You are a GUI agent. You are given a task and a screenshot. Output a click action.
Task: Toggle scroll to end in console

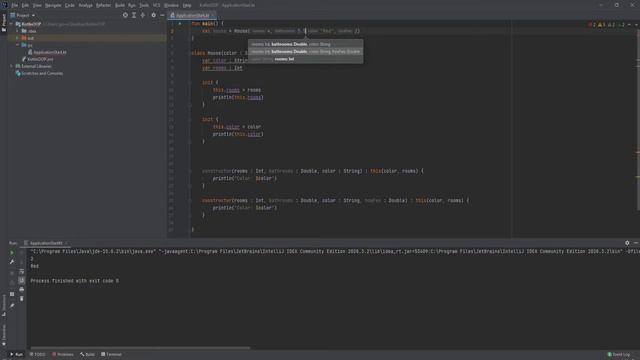tap(22, 280)
